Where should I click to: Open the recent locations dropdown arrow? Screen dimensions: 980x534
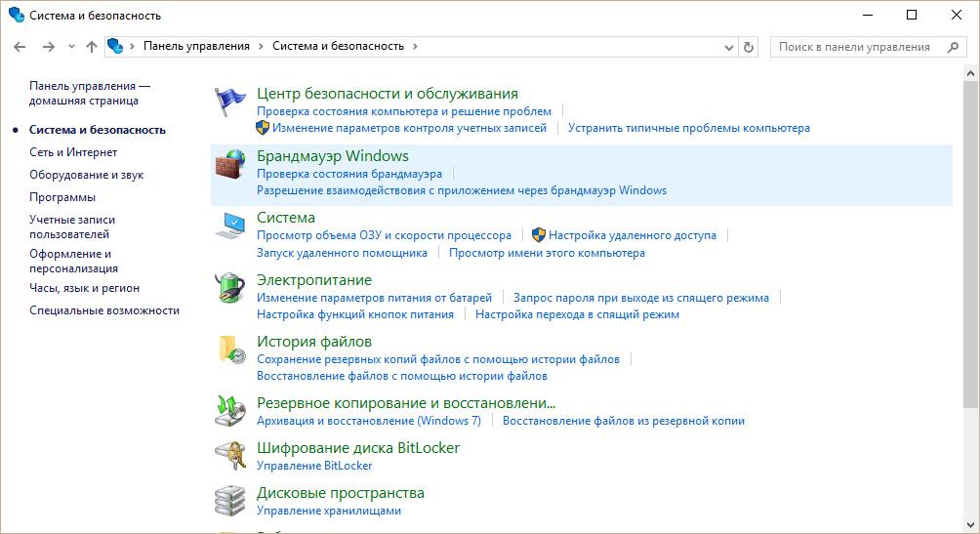click(x=71, y=46)
